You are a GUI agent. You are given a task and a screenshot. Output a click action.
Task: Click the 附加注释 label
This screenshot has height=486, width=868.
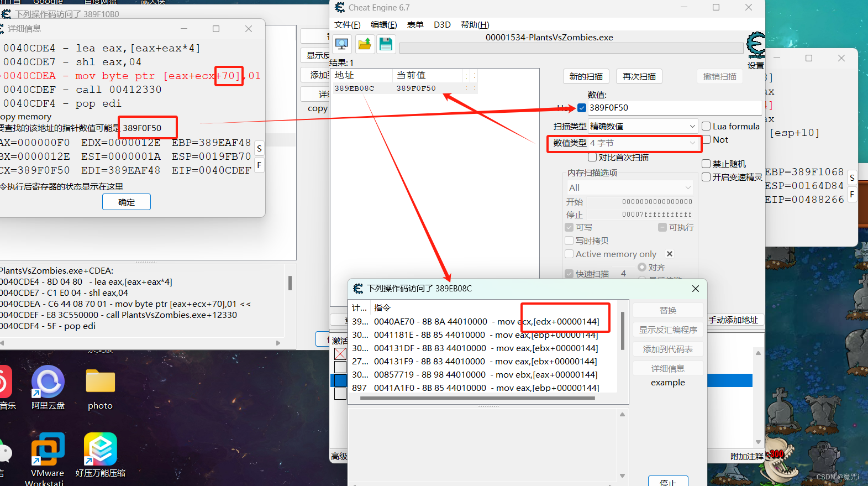[x=747, y=456]
